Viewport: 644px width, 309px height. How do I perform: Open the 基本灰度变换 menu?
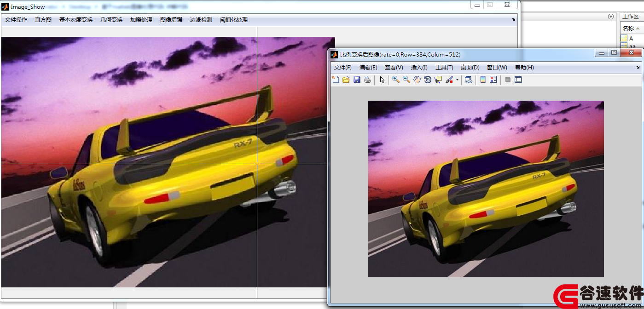point(76,20)
